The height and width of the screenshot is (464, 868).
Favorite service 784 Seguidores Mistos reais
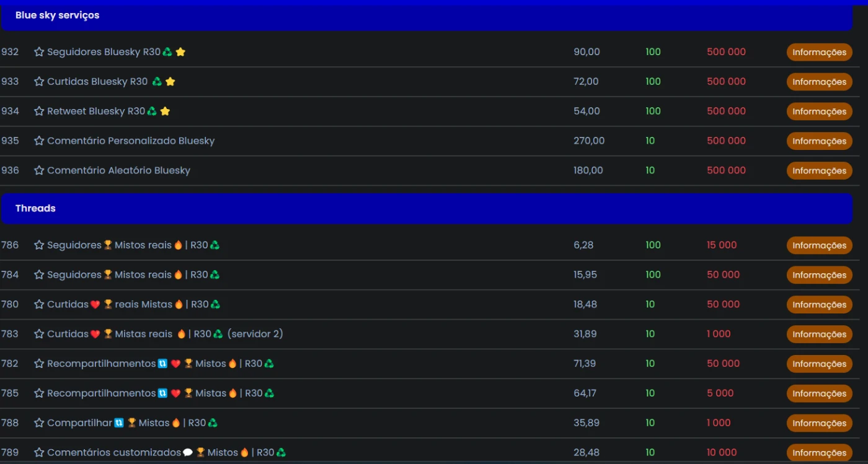click(x=39, y=275)
